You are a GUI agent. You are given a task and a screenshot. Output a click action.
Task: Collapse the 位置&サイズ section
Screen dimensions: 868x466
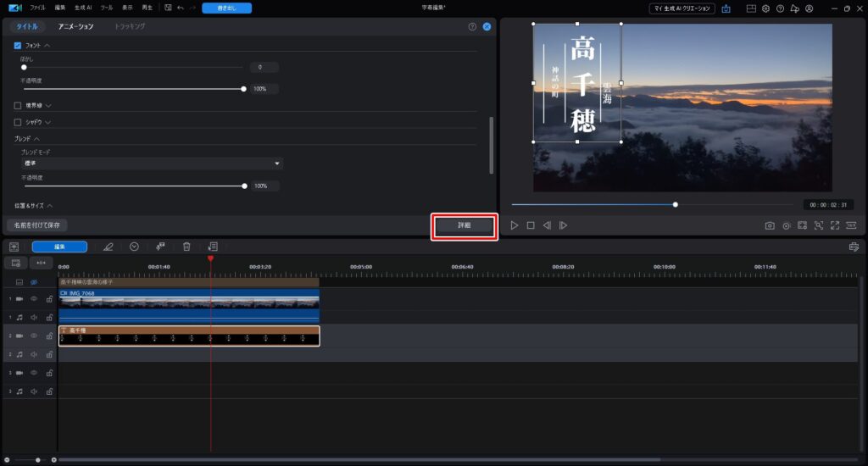[50, 206]
